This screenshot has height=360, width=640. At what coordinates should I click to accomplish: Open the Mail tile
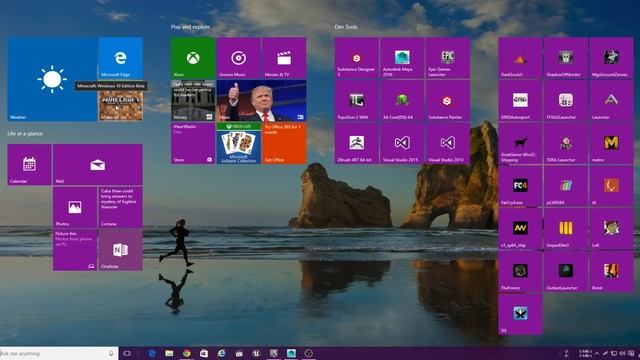coord(98,164)
